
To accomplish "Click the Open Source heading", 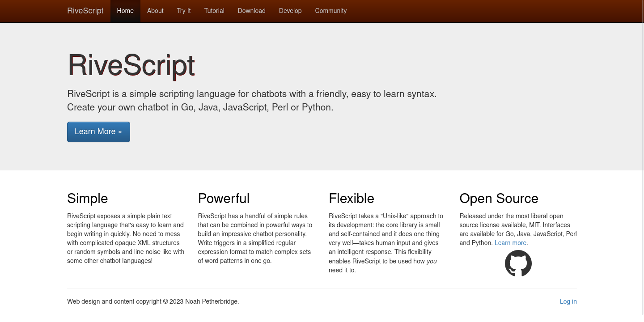I will [x=499, y=198].
